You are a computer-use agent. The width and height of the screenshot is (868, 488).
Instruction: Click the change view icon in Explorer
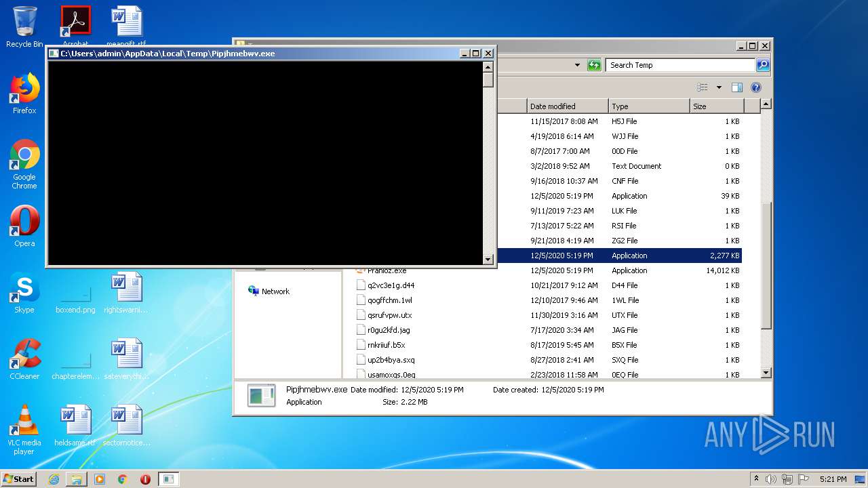[x=703, y=87]
